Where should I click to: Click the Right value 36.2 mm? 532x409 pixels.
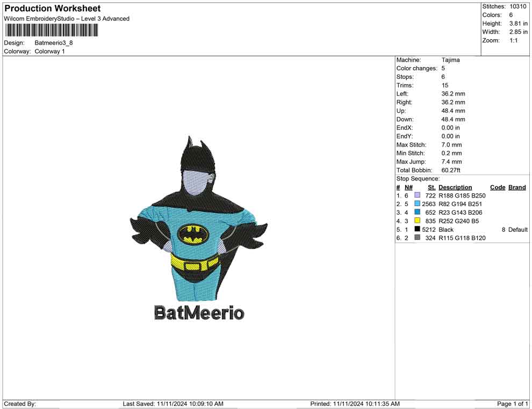pyautogui.click(x=454, y=103)
